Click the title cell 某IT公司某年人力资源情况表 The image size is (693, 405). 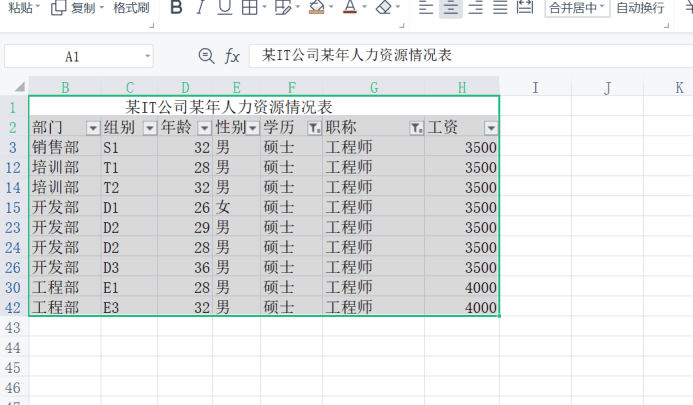[x=264, y=107]
